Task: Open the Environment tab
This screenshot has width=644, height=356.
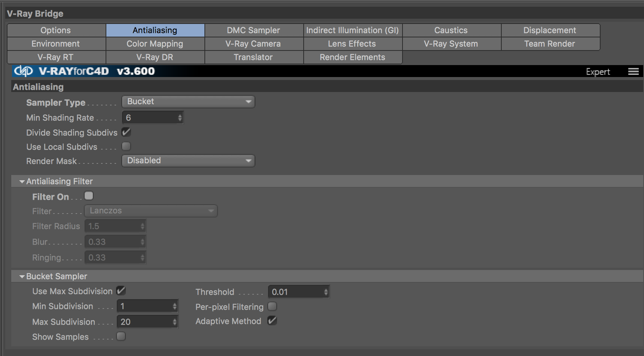Action: pyautogui.click(x=56, y=44)
